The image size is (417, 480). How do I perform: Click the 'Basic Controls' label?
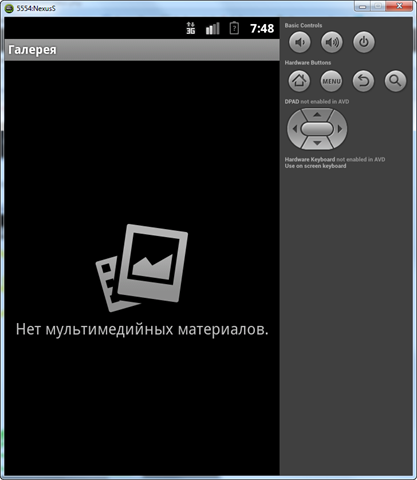click(303, 25)
